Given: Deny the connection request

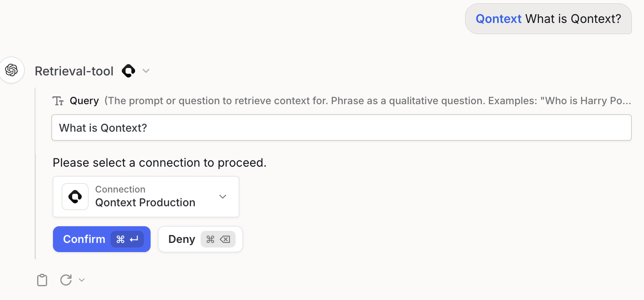Looking at the screenshot, I should pyautogui.click(x=182, y=239).
